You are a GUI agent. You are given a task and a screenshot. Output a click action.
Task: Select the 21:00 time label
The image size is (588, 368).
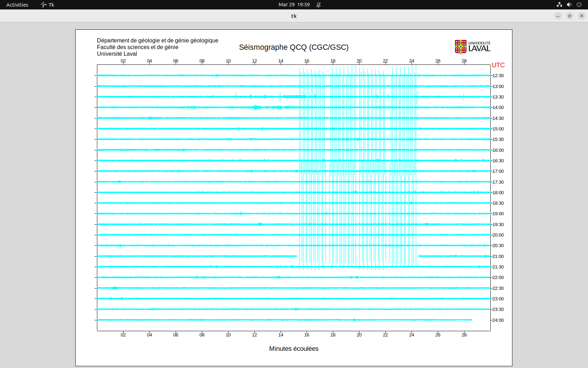tap(498, 257)
